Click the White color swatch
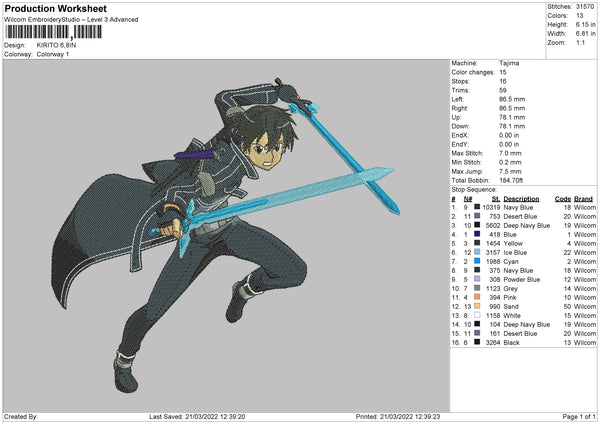This screenshot has width=600, height=424. coord(477,315)
